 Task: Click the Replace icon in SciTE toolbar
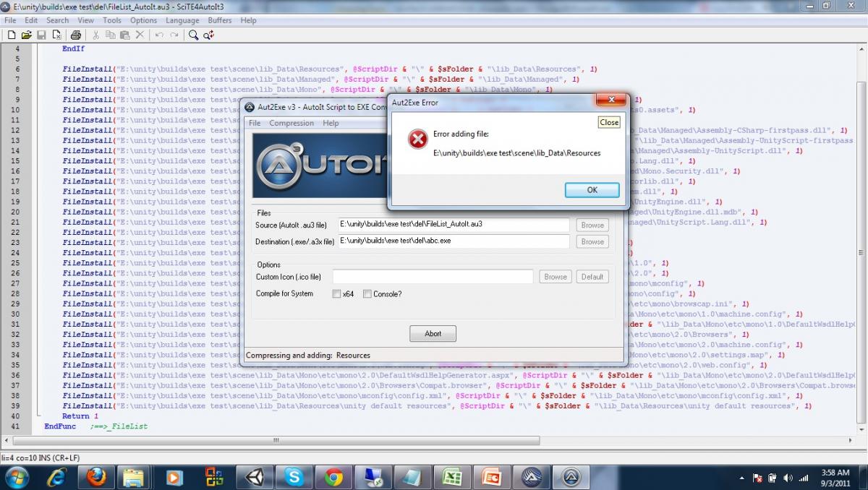coord(208,35)
